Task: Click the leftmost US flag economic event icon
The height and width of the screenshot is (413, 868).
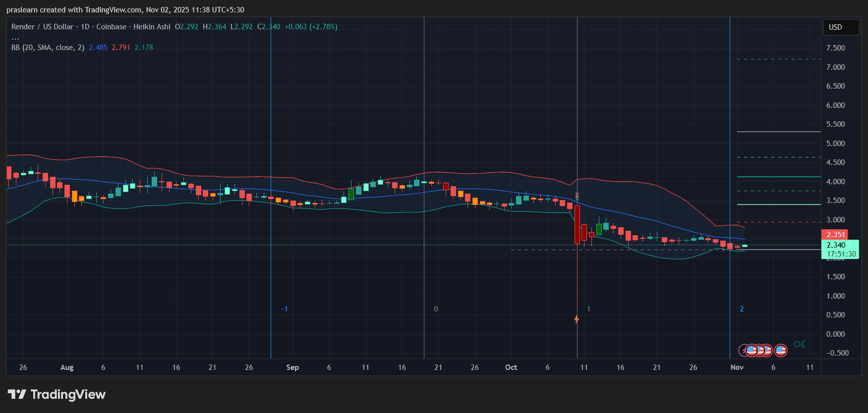Action: [752, 351]
